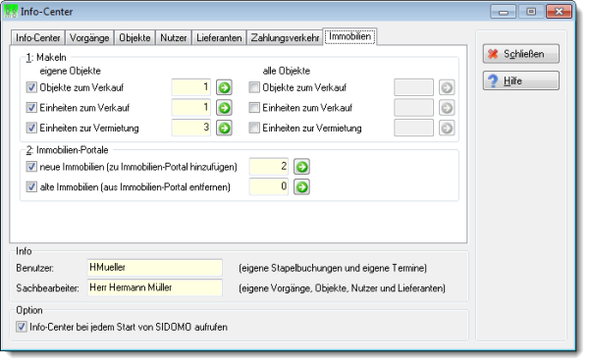
Task: Switch to the Vorgänge tab
Action: (89, 38)
